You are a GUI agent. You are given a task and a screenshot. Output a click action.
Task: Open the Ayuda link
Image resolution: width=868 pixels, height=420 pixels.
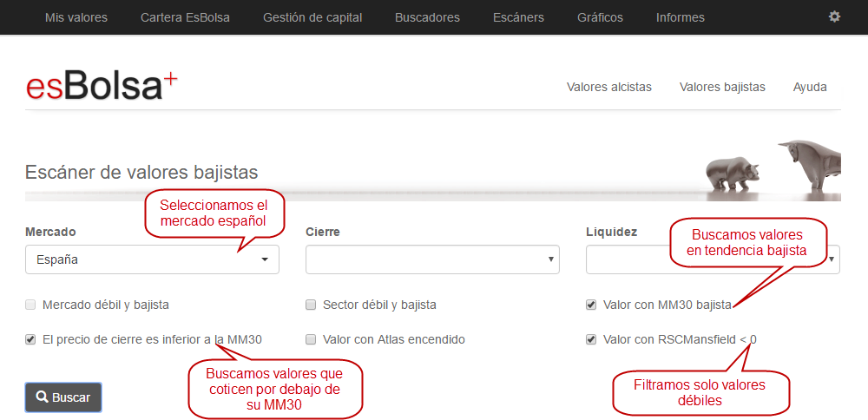pos(810,87)
